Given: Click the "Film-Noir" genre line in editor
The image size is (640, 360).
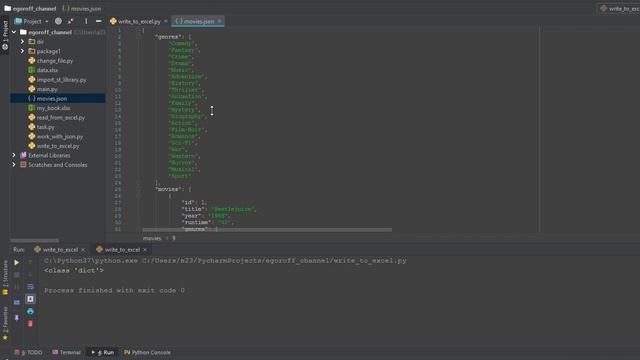Looking at the screenshot, I should [188, 130].
